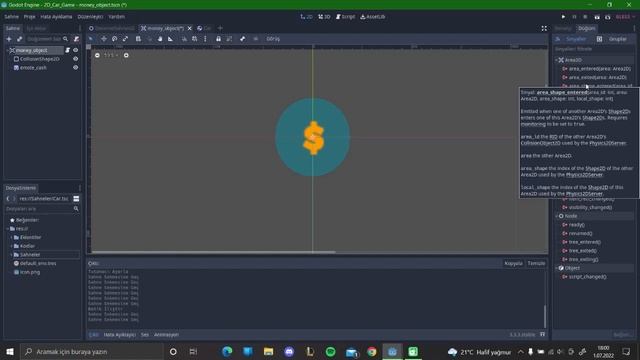Switch to the 2D workspace

click(x=306, y=17)
